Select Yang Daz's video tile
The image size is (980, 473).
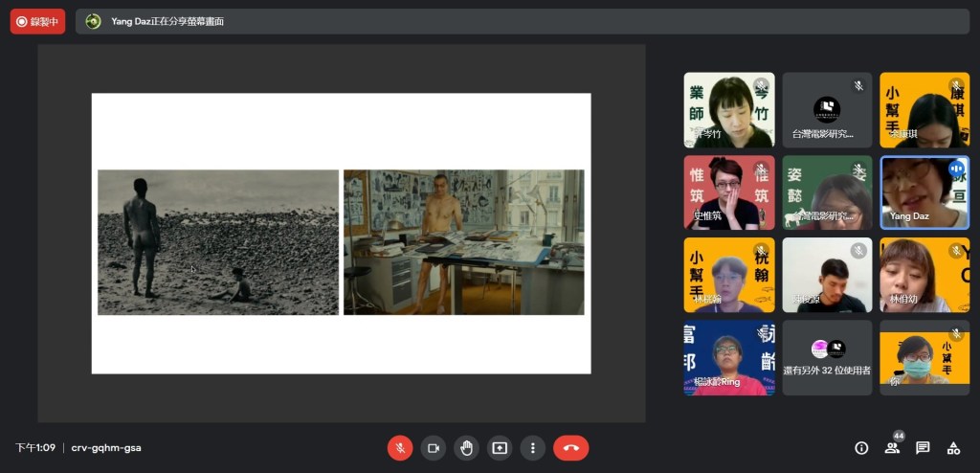pos(924,192)
